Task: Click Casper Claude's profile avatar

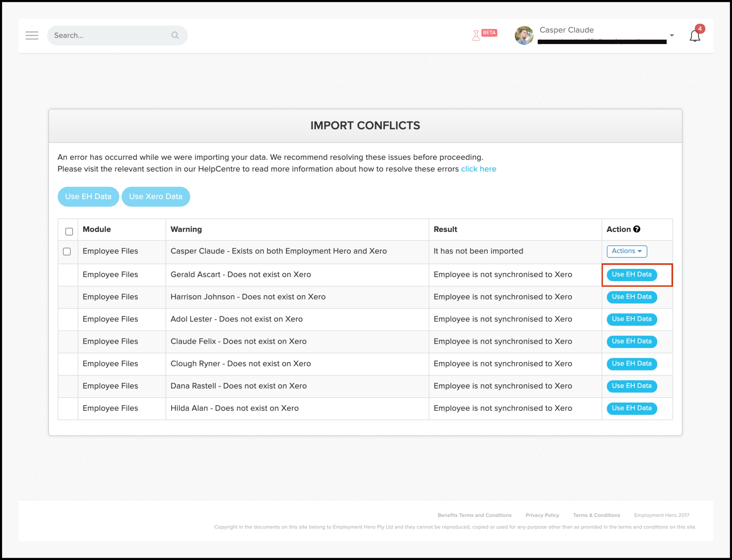Action: coord(524,35)
